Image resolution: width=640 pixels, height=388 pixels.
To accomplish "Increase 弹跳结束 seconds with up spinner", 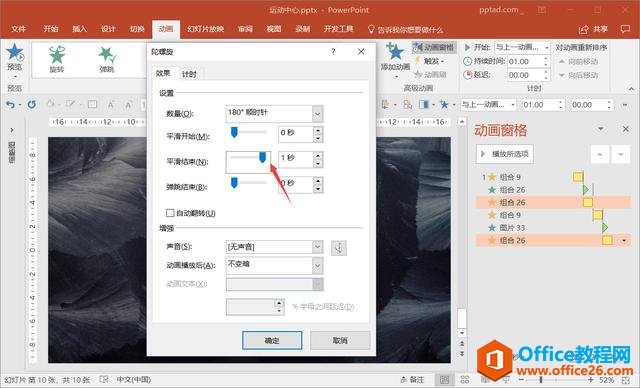I will tap(318, 180).
